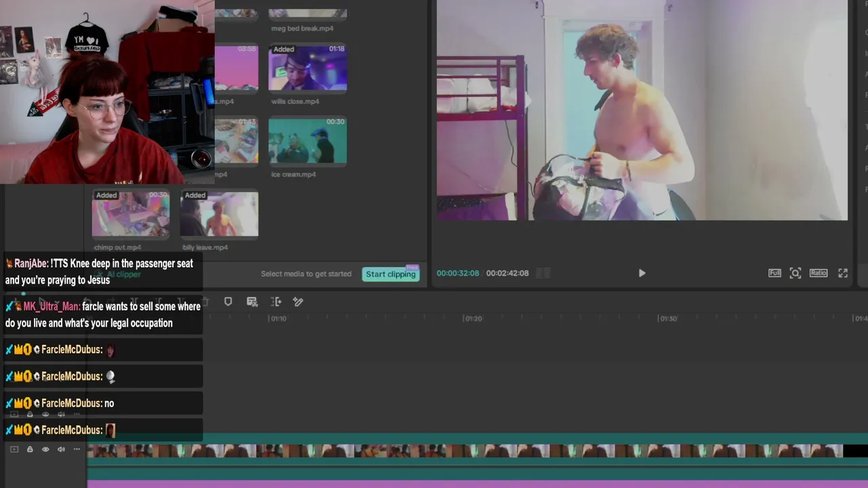Click the meg bed break.mp4 file name
868x488 pixels.
pyautogui.click(x=302, y=28)
